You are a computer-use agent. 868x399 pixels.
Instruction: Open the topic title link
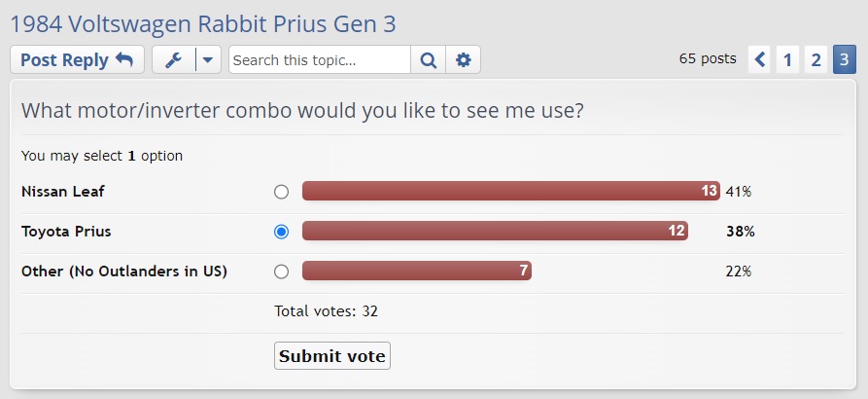203,23
